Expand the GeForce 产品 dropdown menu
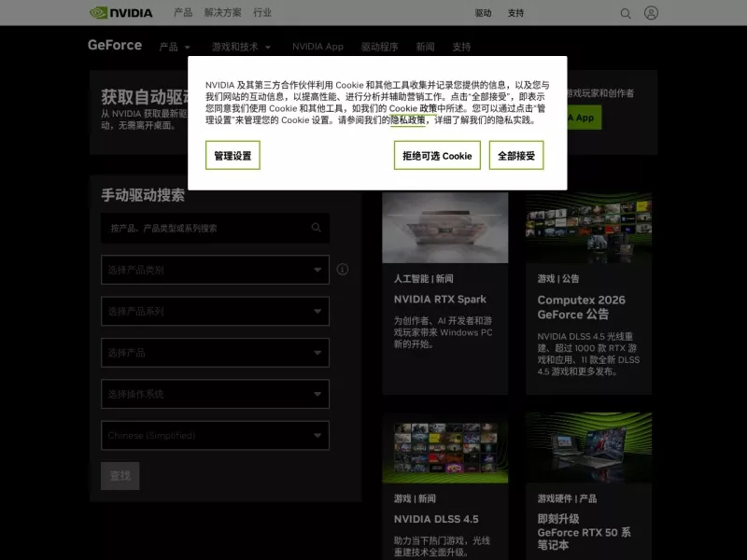The height and width of the screenshot is (560, 747). tap(175, 47)
